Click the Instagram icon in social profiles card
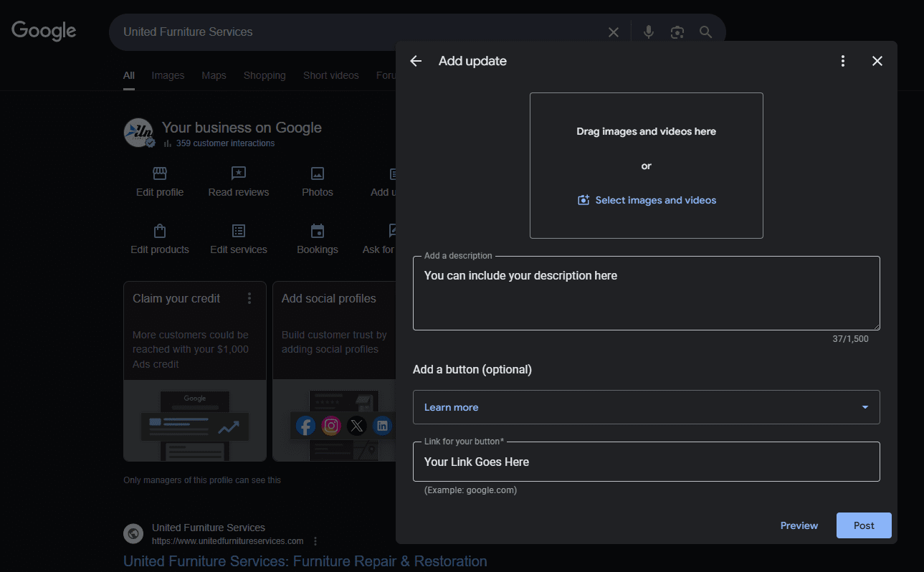The image size is (924, 572). click(x=331, y=426)
